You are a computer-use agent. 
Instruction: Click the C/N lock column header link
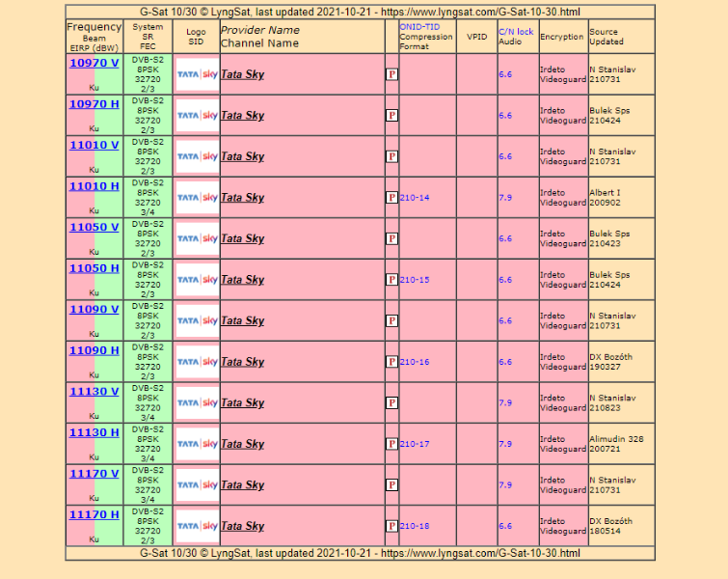click(515, 32)
